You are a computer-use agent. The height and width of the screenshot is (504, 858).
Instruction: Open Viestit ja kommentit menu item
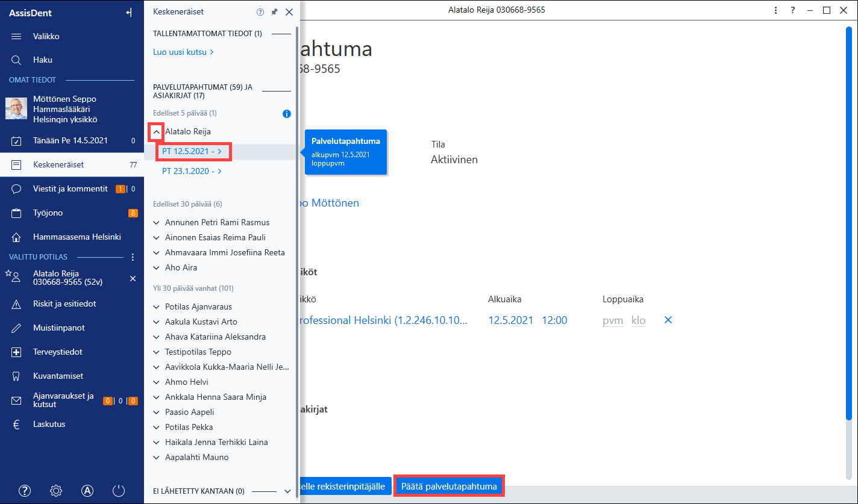tap(72, 188)
